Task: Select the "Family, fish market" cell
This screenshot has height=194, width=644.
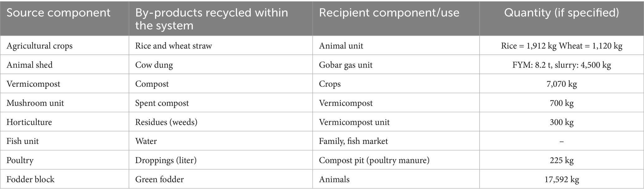Action: click(x=353, y=141)
